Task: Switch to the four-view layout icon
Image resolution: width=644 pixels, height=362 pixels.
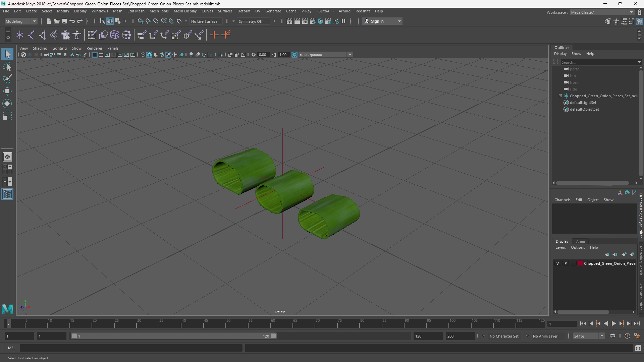Action: (7, 169)
